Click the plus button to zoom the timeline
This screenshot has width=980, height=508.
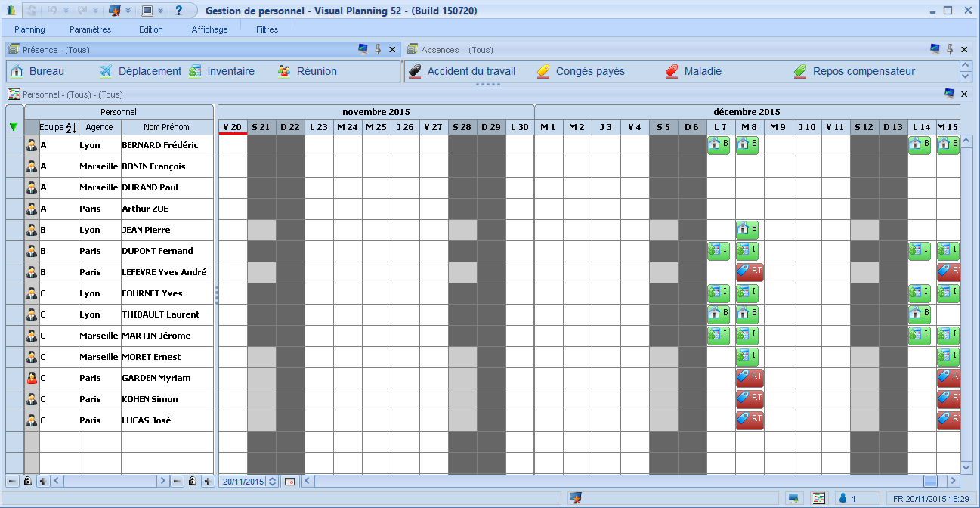pyautogui.click(x=207, y=481)
